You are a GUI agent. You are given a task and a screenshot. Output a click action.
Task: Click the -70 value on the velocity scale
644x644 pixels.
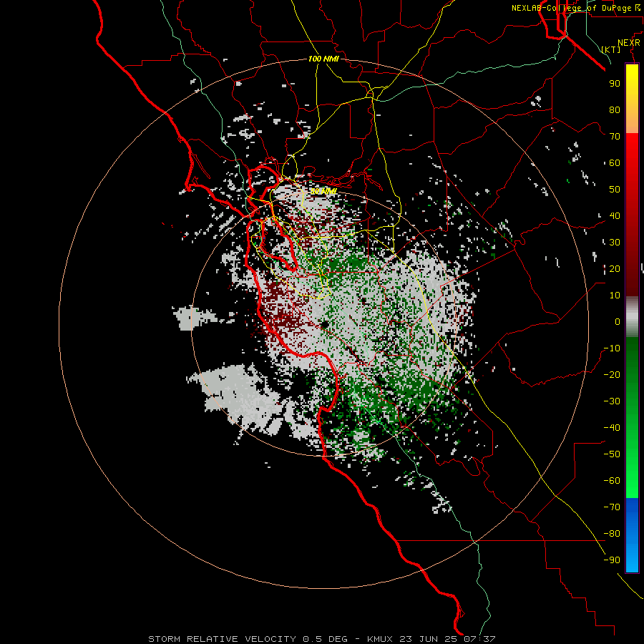pyautogui.click(x=612, y=507)
